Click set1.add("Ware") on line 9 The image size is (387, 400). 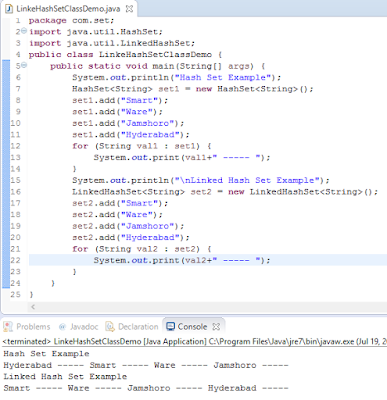(x=117, y=112)
